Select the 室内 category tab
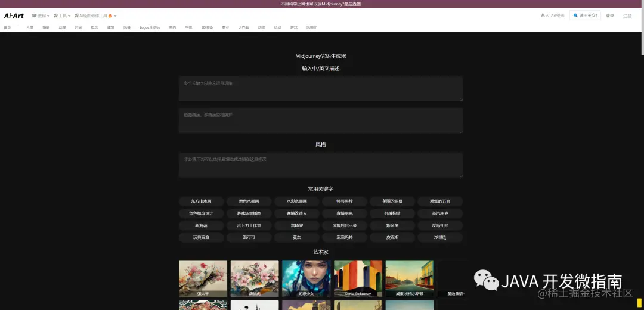 172,27
